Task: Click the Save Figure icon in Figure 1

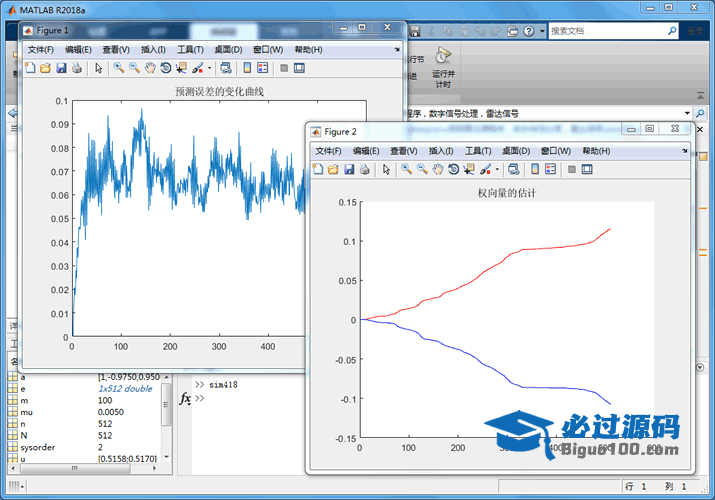Action: click(x=61, y=68)
